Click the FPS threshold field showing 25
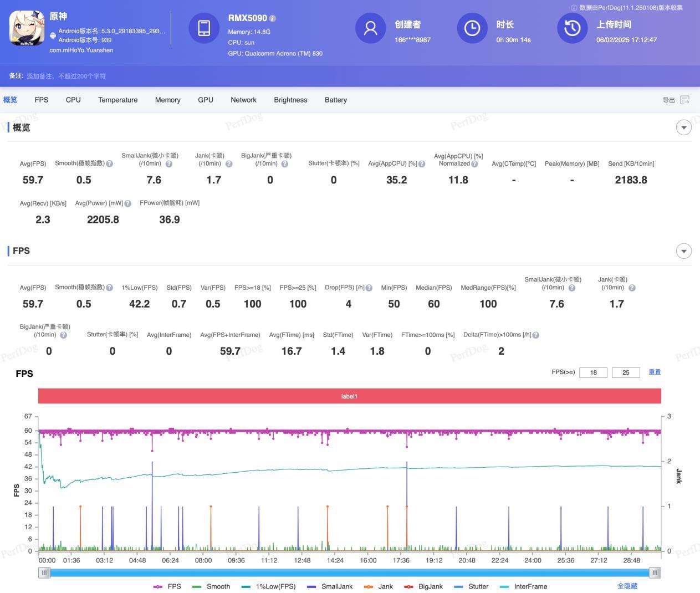 pyautogui.click(x=626, y=372)
